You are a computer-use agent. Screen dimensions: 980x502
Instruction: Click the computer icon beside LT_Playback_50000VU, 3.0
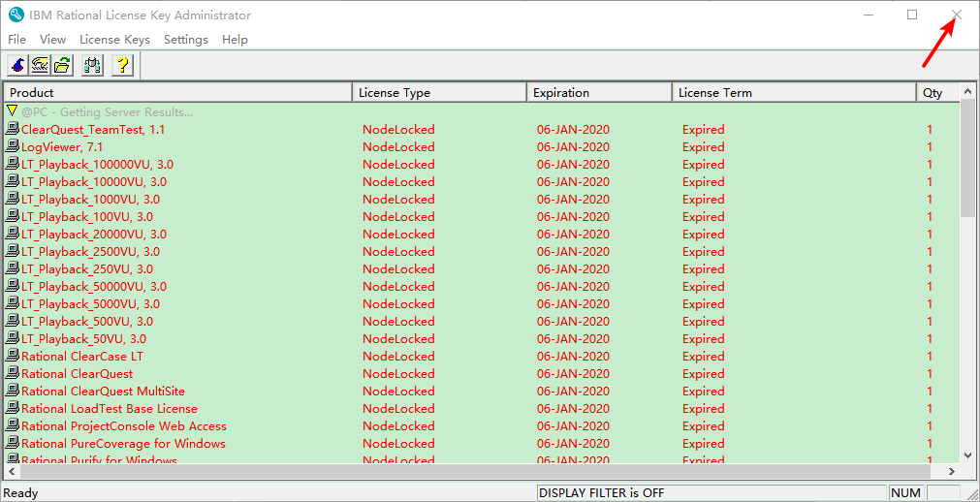pyautogui.click(x=13, y=287)
